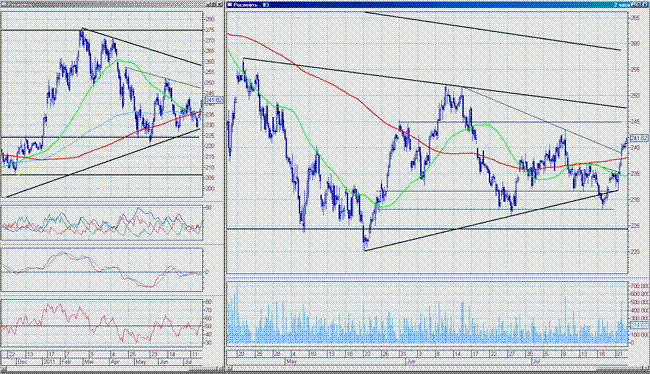
Task: Minimize the right Rosneft chart window
Action: (633, 5)
